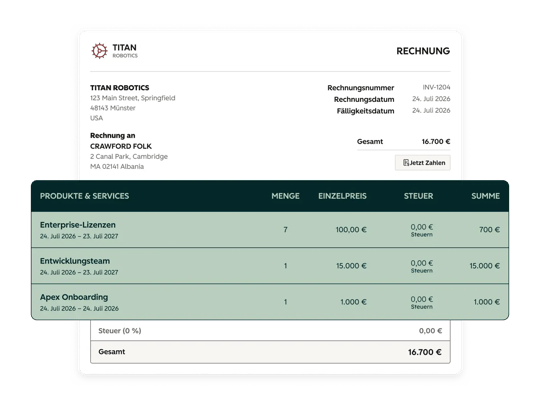
Task: Click quantity 1 in Entwicklungsteam row
Action: 285,266
